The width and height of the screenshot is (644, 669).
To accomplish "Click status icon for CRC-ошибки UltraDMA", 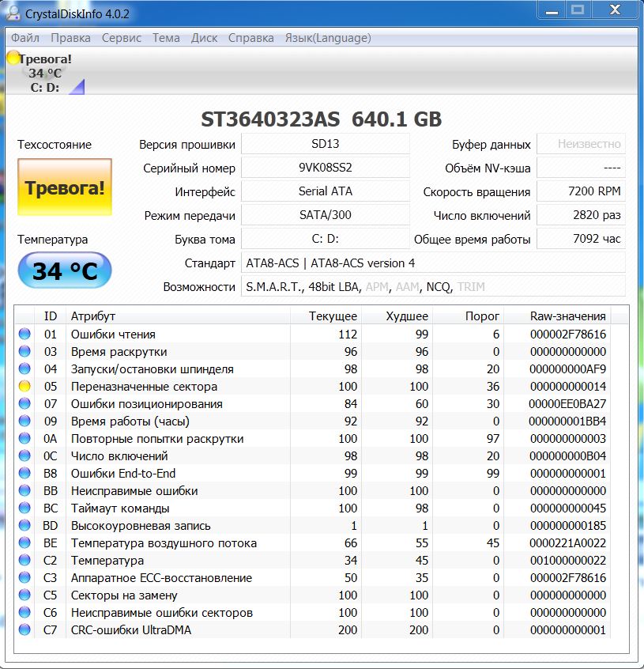I will (24, 629).
